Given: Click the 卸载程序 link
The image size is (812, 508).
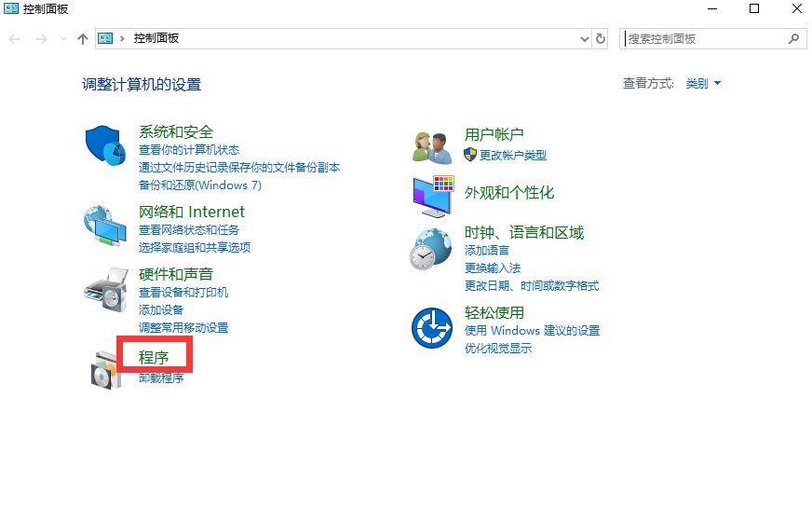Looking at the screenshot, I should pos(161,378).
